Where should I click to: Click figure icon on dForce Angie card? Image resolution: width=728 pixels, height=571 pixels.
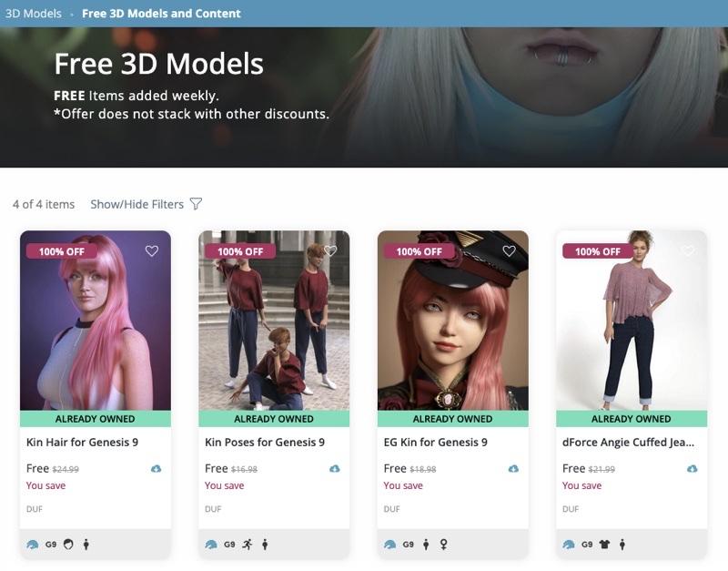click(622, 544)
